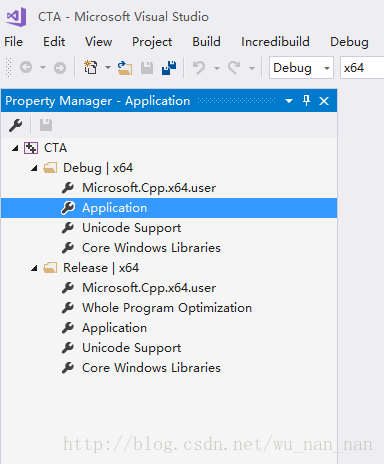The height and width of the screenshot is (464, 384).
Task: Click the New Project toolbar icon
Action: [91, 68]
